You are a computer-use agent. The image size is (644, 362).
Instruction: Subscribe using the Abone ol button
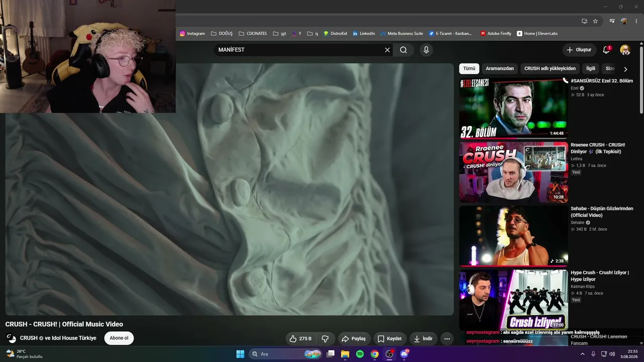119,338
